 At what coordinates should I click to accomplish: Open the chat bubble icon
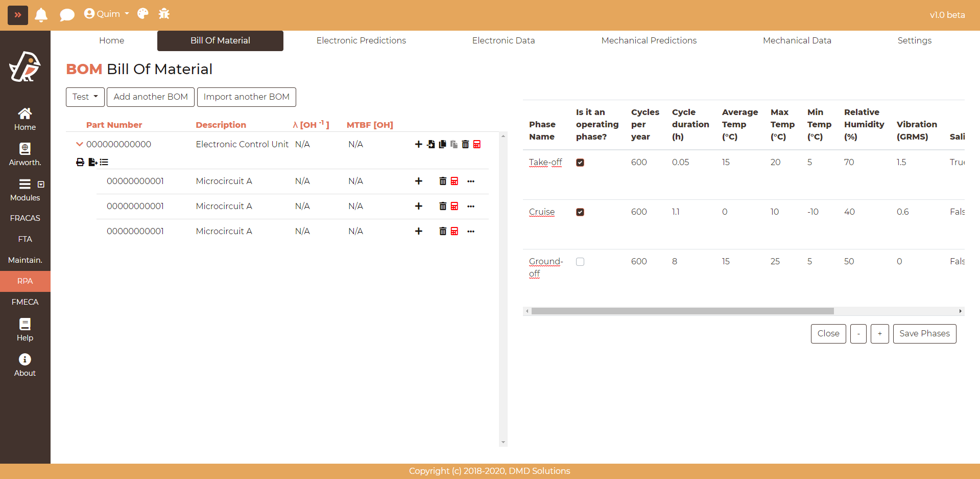tap(67, 15)
